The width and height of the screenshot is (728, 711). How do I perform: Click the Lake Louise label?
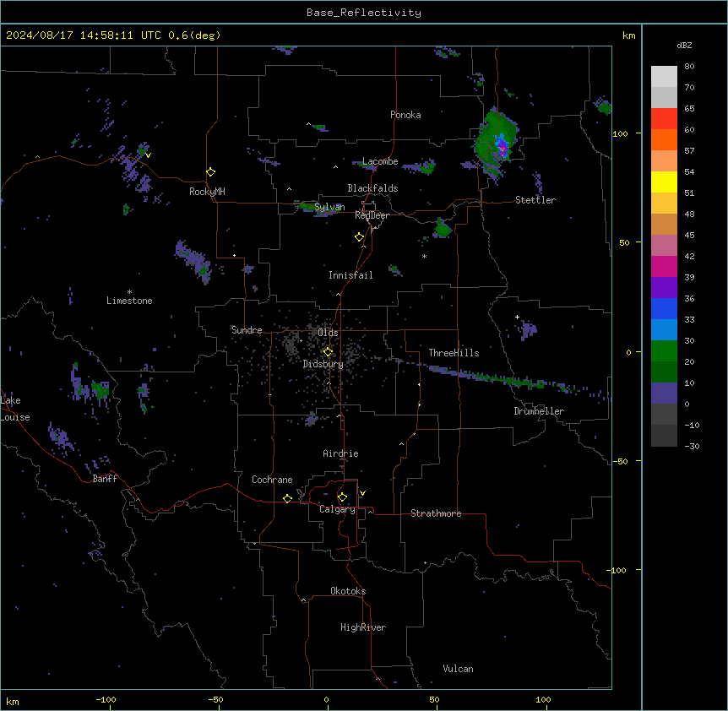point(15,409)
